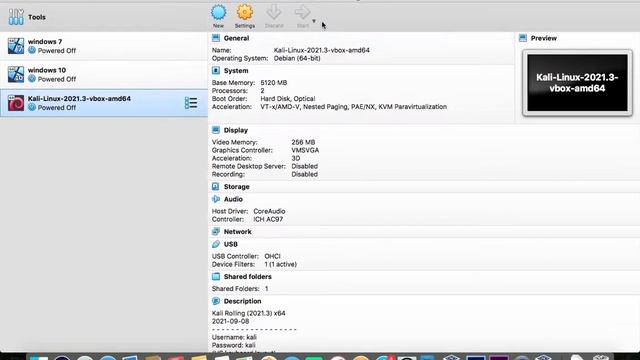Open the USB section header
Image resolution: width=640 pixels, height=360 pixels.
pyautogui.click(x=231, y=244)
